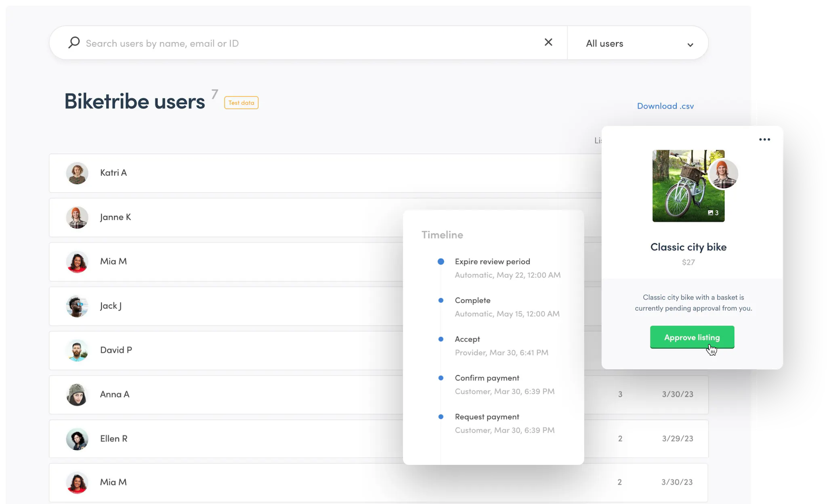Image resolution: width=827 pixels, height=504 pixels.
Task: Click the Timeline panel heading
Action: point(442,234)
